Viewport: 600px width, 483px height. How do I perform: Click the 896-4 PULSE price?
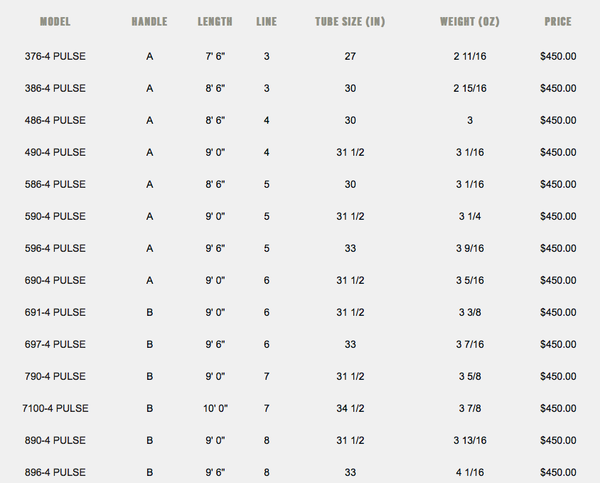point(558,472)
